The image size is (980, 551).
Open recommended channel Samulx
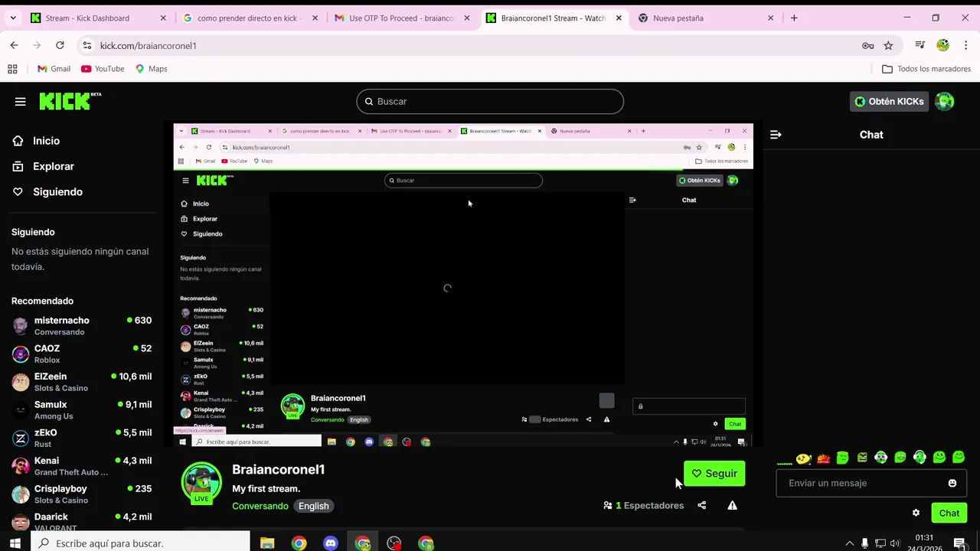81,410
